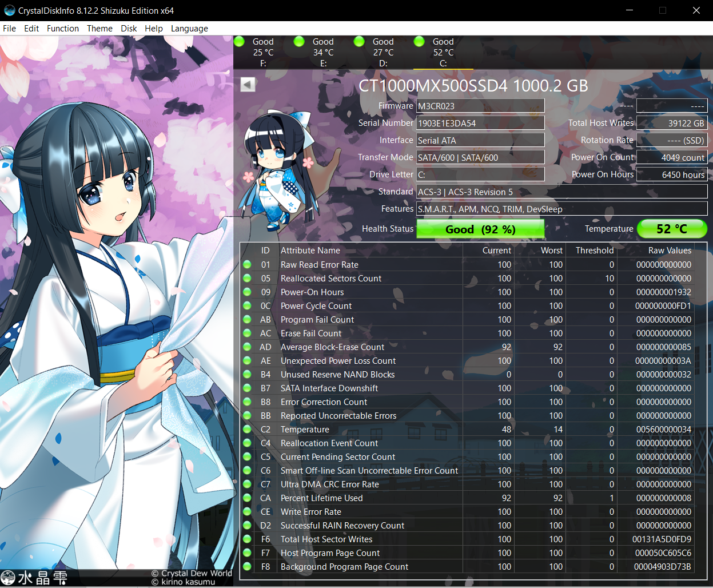
Task: Click the green status orb for drive C:
Action: point(419,41)
